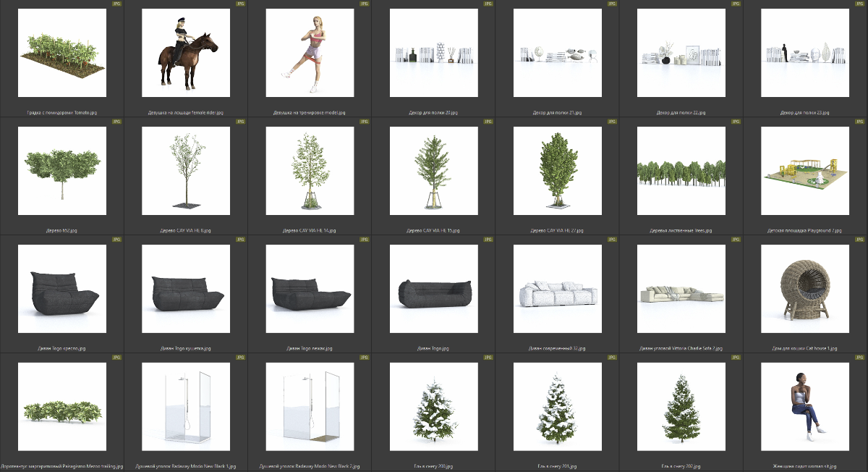Open the Cat house 1 wicker thumbnail
The height and width of the screenshot is (472, 868).
[805, 290]
